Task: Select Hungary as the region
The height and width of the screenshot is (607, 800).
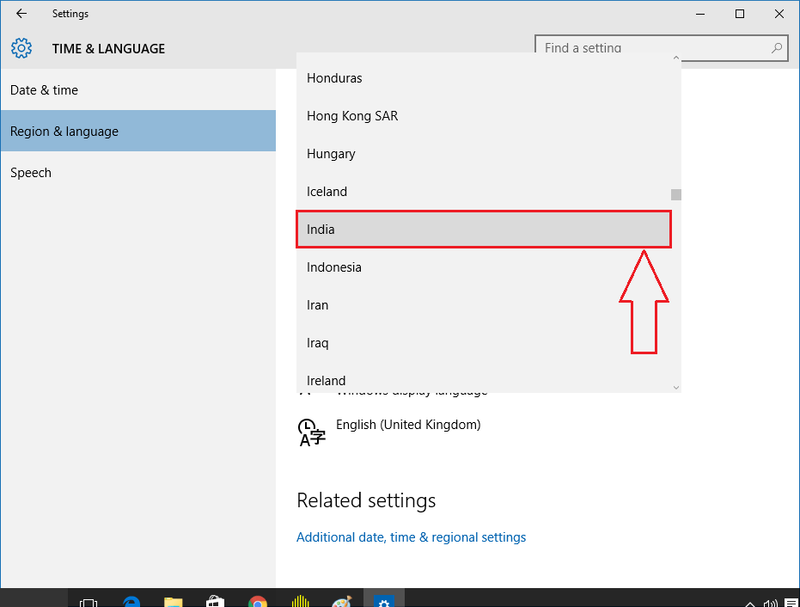Action: tap(483, 154)
